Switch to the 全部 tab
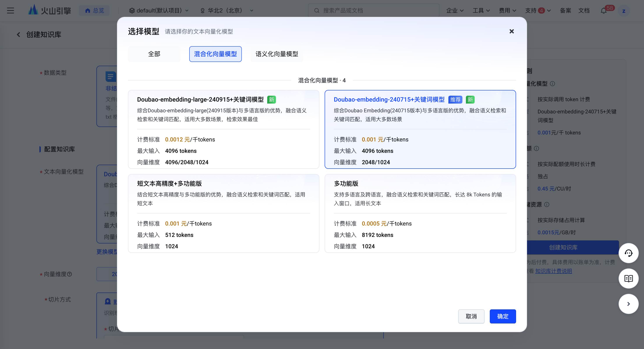 click(154, 54)
